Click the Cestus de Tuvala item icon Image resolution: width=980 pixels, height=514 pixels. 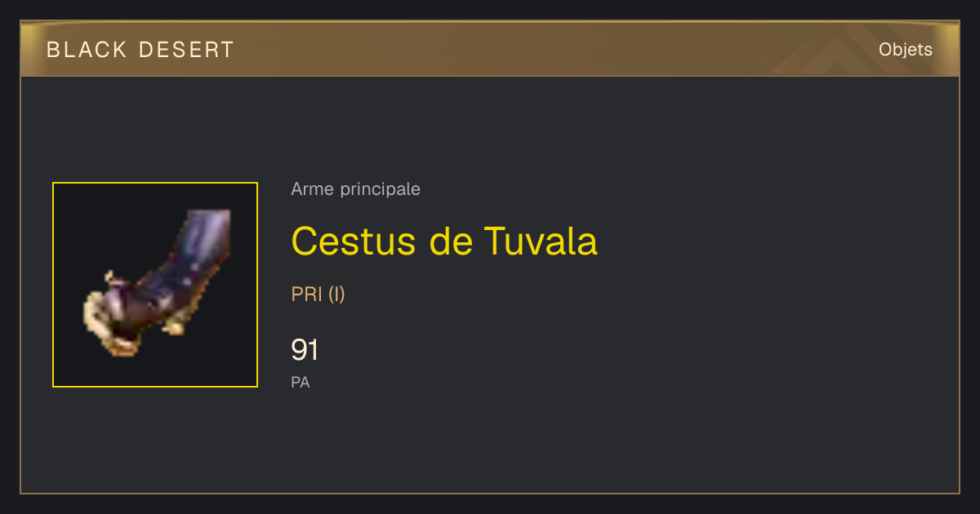pos(155,285)
